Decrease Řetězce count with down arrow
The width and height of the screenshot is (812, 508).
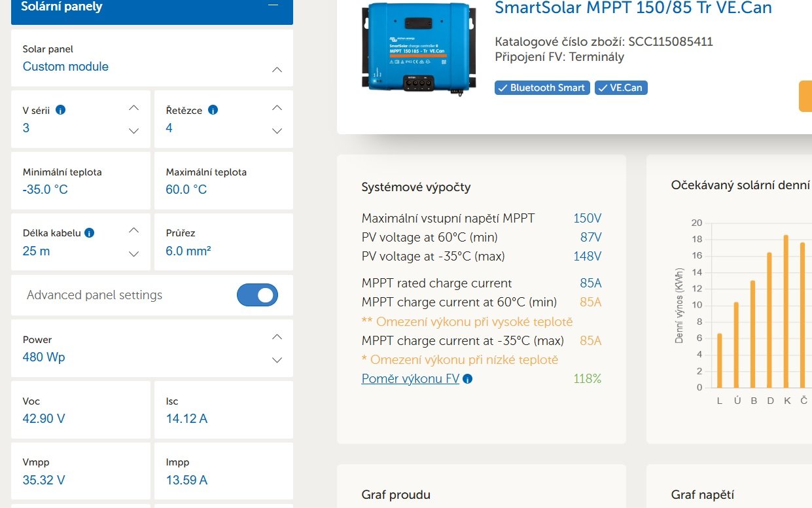click(277, 131)
